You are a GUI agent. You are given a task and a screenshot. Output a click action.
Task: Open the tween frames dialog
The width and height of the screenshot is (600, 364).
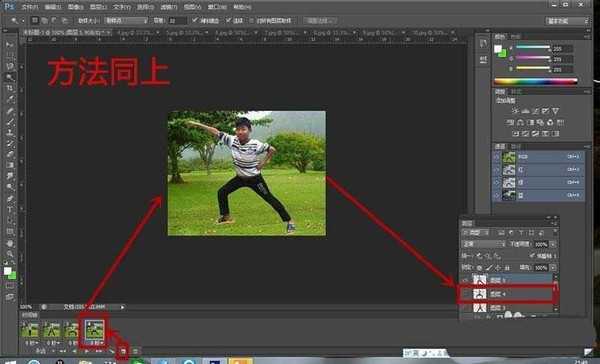click(x=111, y=351)
